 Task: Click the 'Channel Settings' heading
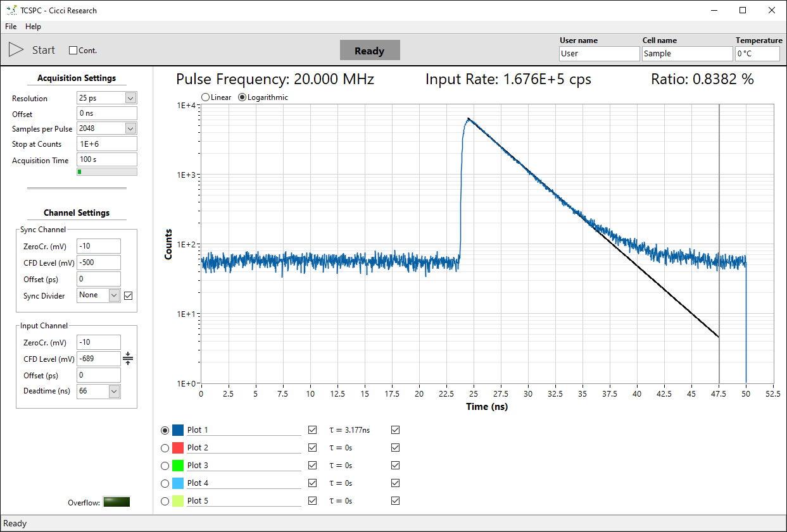(77, 213)
